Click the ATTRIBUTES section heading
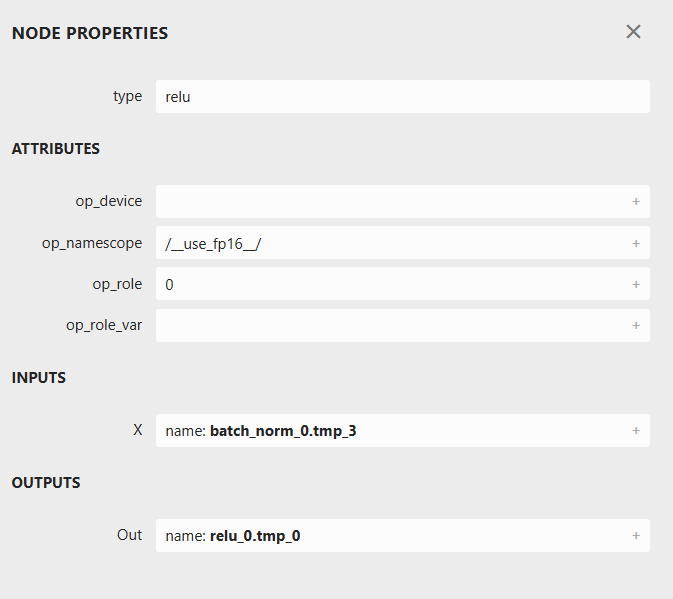 pyautogui.click(x=56, y=149)
